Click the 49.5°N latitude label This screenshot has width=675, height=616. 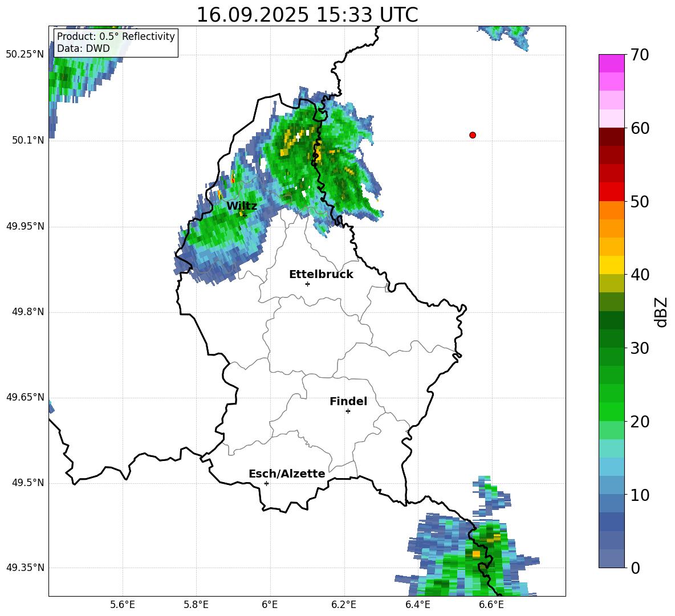[28, 483]
